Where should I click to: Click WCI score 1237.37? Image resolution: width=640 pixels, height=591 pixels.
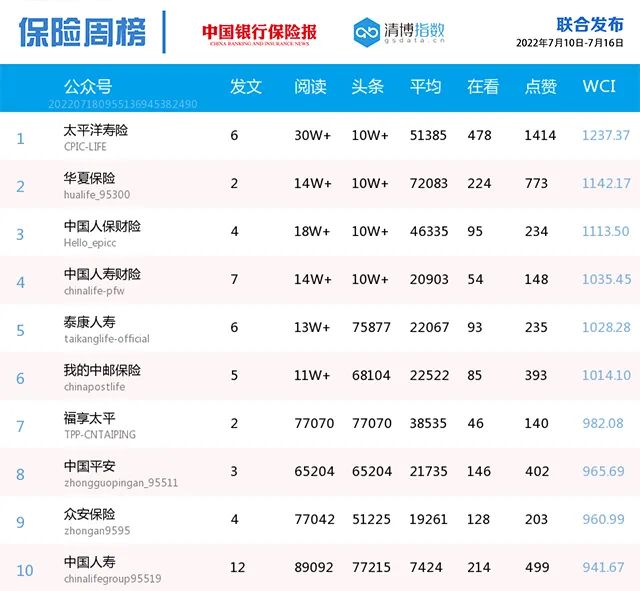click(x=606, y=135)
